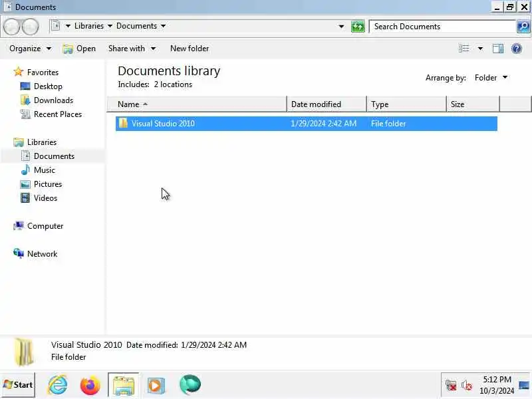This screenshot has height=399, width=532.
Task: Open Arrange by Folder dropdown
Action: tap(491, 78)
